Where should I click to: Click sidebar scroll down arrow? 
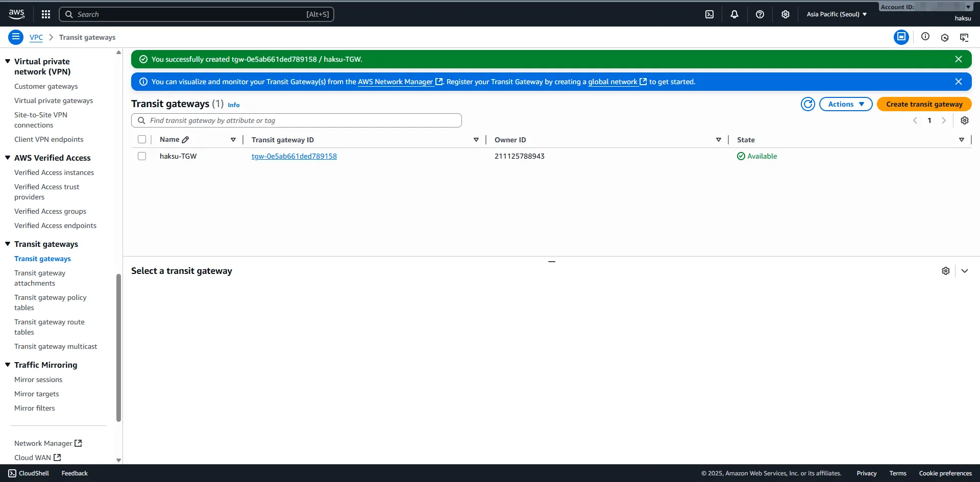118,460
